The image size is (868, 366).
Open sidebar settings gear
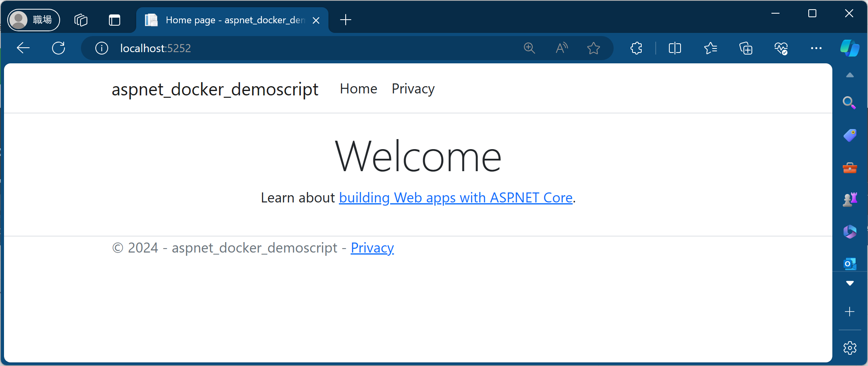coord(850,348)
